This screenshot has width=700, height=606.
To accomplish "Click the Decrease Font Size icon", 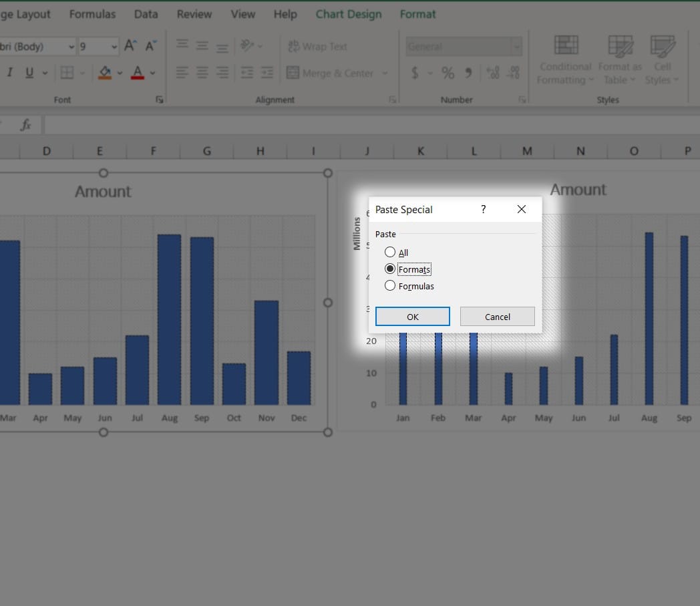I will coord(150,46).
